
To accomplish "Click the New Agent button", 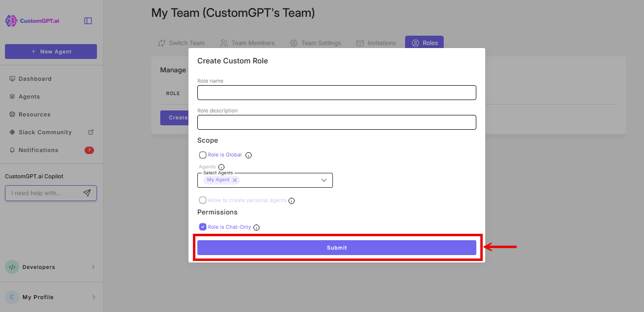I will click(x=50, y=51).
